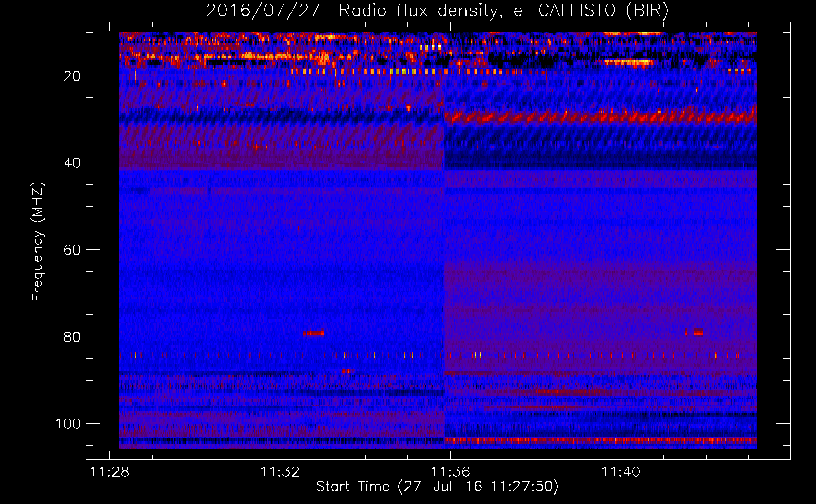
Task: Click the red burst at 80 MHz near 11:42
Action: [698, 333]
